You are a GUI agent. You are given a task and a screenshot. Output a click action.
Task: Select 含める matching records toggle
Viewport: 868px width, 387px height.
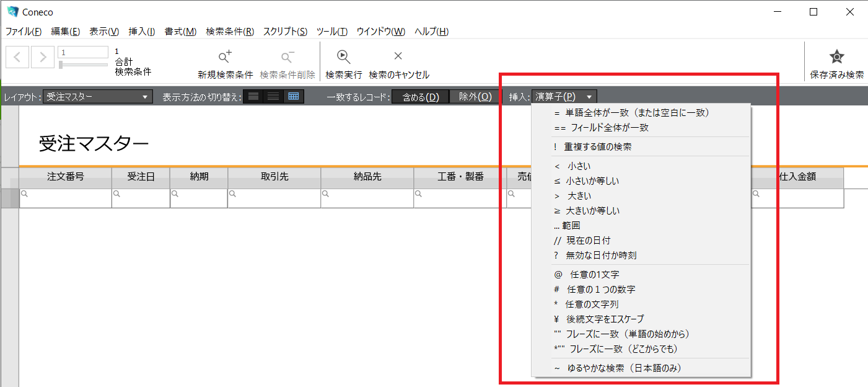coord(421,97)
